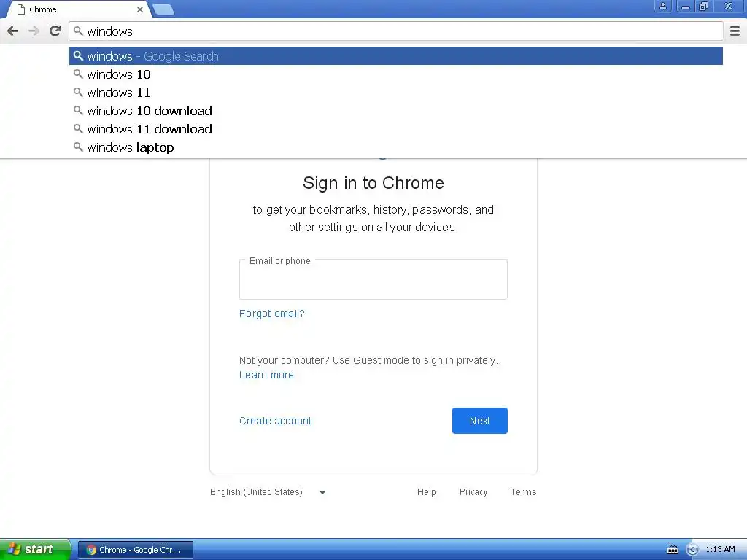Screen dimensions: 747x560
Task: Open the Terms link in footer
Action: pos(523,492)
